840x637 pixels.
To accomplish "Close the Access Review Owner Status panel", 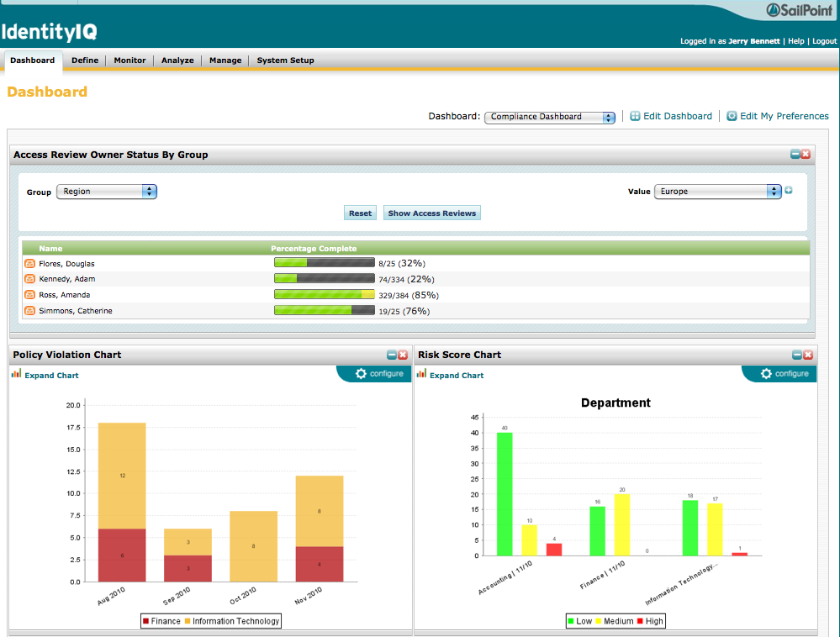I will click(806, 154).
